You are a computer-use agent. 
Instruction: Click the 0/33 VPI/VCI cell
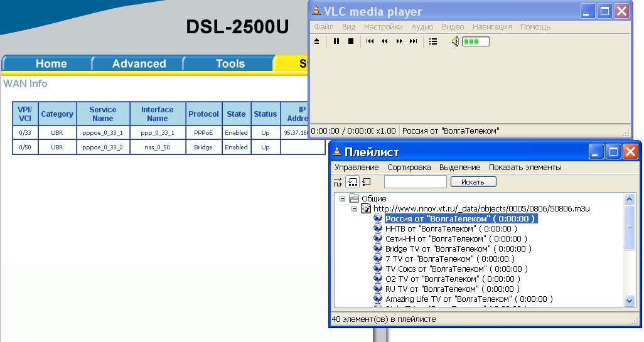point(25,132)
